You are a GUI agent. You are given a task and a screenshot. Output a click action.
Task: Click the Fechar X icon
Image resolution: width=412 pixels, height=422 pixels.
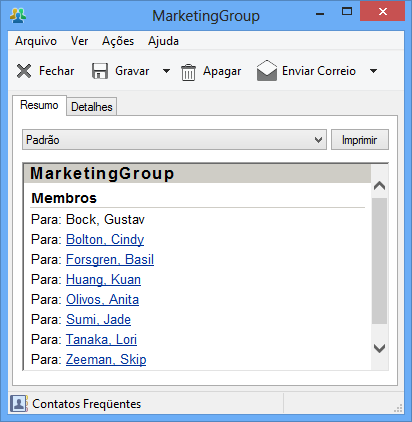tap(24, 71)
